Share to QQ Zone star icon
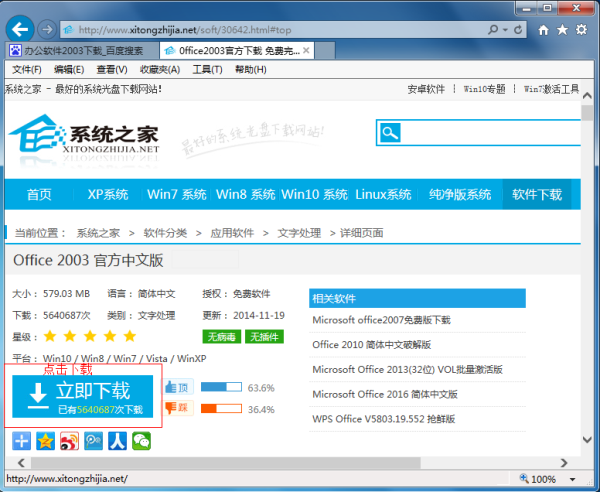The height and width of the screenshot is (492, 600). 46,441
